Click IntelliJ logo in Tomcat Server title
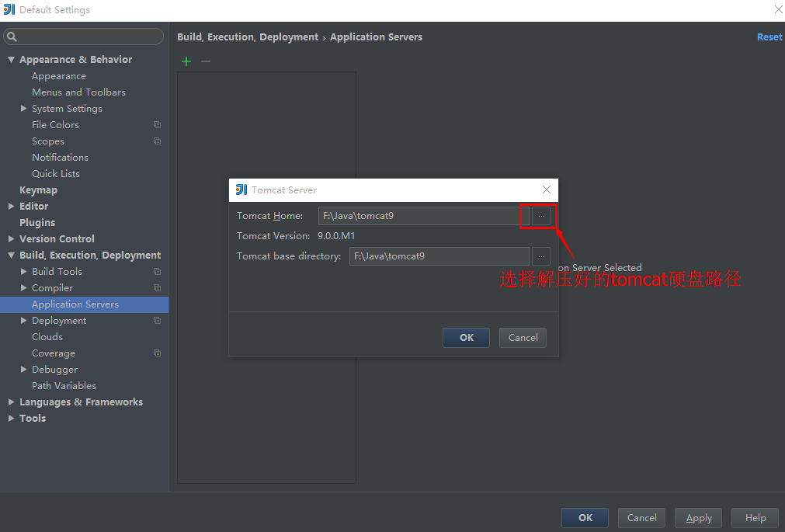 tap(241, 190)
